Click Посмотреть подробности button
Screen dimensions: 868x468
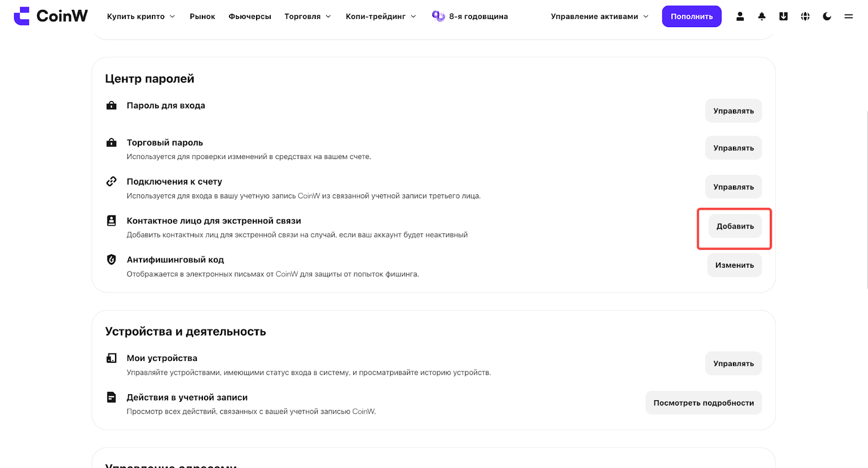click(x=704, y=403)
